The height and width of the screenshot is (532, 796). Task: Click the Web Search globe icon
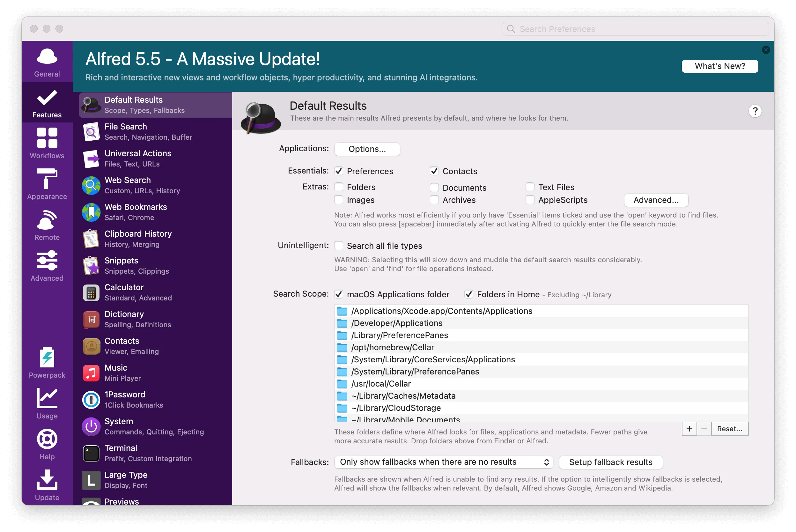tap(91, 185)
